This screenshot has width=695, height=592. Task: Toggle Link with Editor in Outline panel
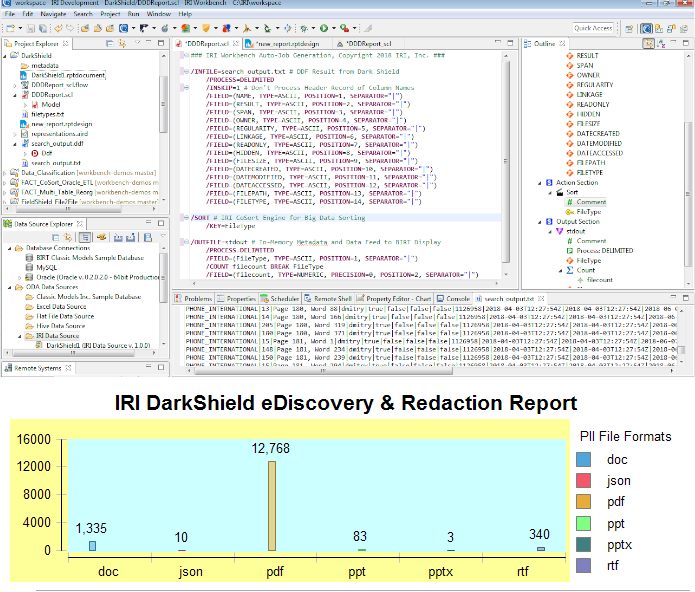click(648, 43)
